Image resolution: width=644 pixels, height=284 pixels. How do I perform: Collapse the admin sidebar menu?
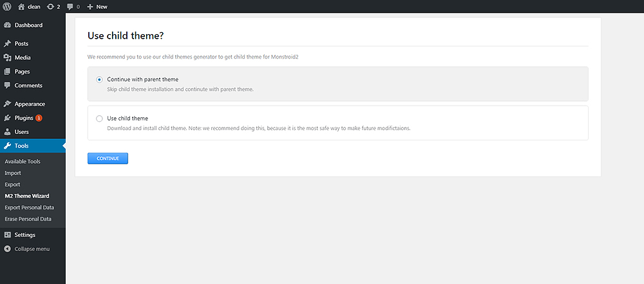(27, 249)
